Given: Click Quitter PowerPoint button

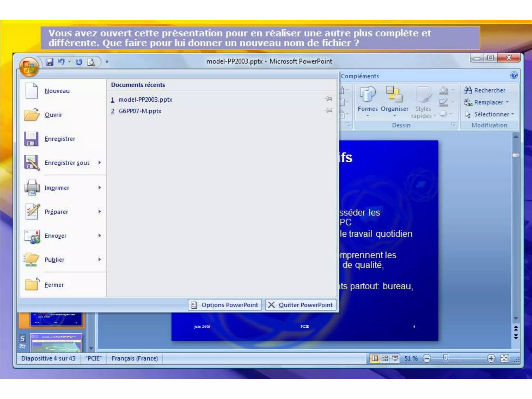Looking at the screenshot, I should click(x=300, y=305).
